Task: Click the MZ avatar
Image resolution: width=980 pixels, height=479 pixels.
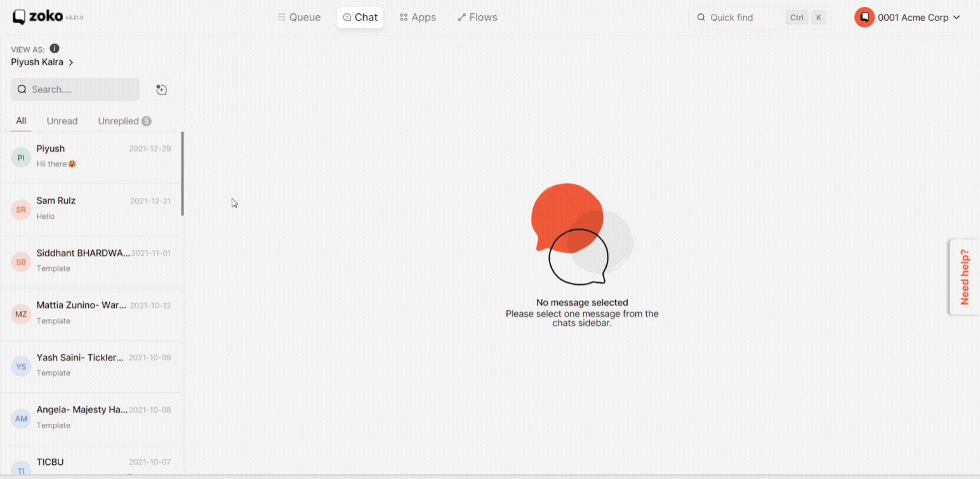Action: [x=21, y=314]
